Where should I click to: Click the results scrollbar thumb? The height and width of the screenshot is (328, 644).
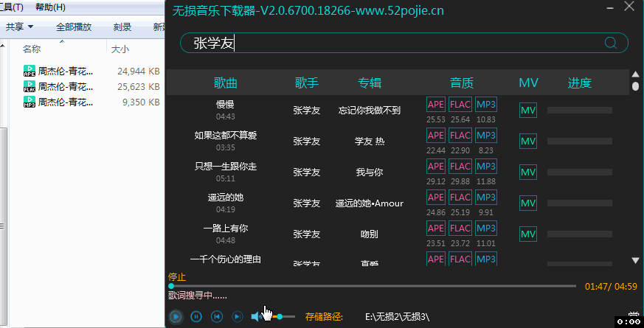pyautogui.click(x=635, y=86)
